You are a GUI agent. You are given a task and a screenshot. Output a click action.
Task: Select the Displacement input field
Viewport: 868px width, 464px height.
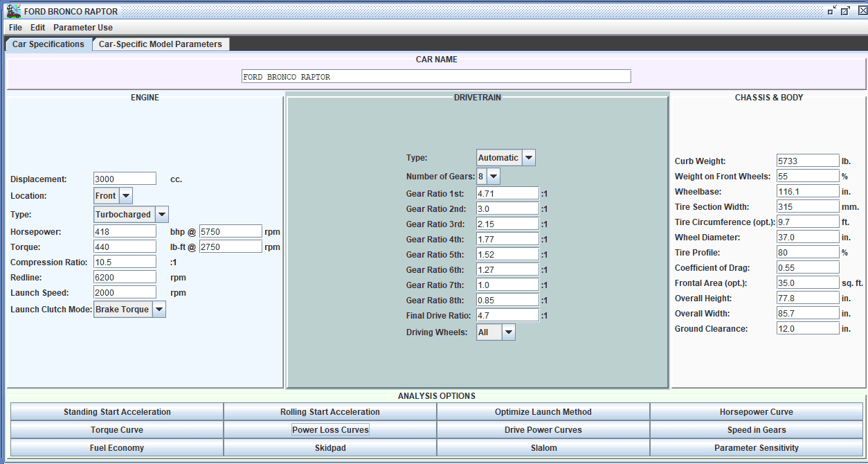pos(125,179)
